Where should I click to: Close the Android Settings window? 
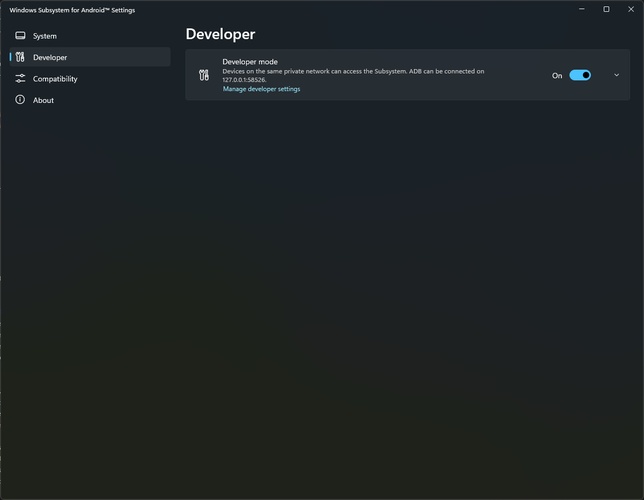click(x=631, y=9)
